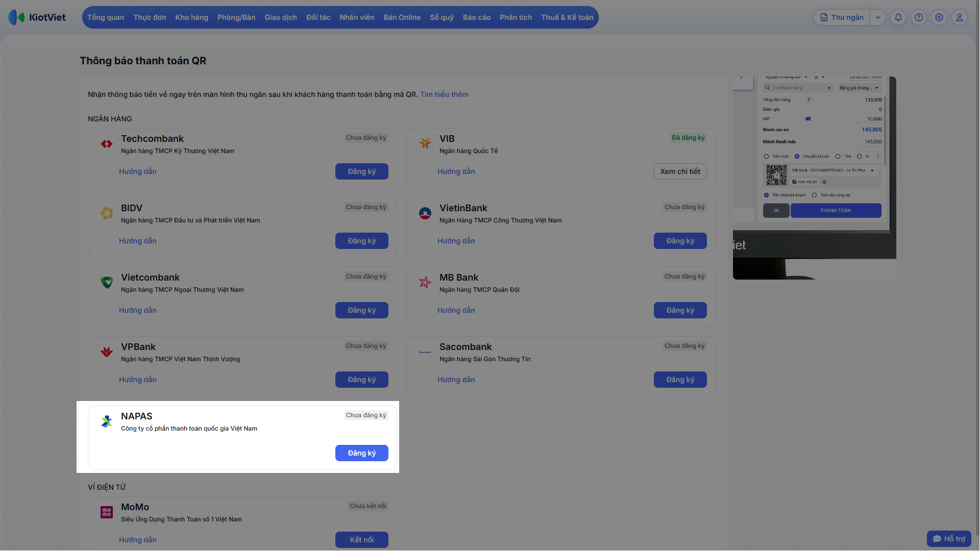The height and width of the screenshot is (551, 980).
Task: Click the Sacombank logo icon
Action: [x=425, y=352]
